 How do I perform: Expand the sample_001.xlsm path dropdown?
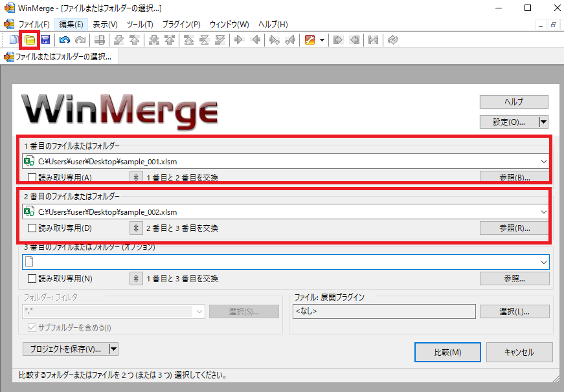point(543,161)
